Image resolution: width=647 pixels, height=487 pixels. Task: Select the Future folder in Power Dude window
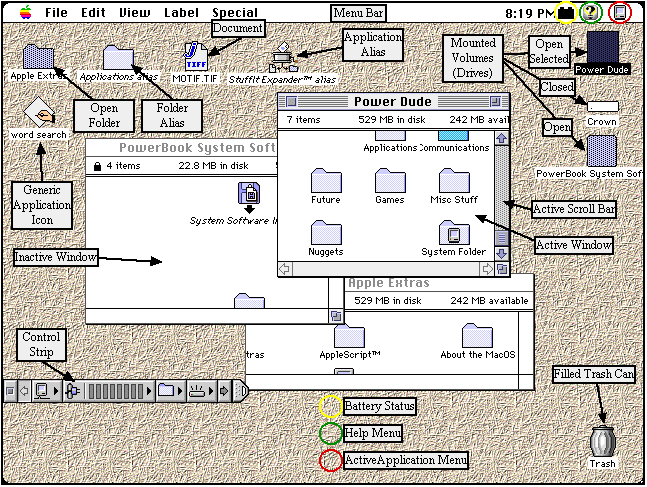[326, 180]
